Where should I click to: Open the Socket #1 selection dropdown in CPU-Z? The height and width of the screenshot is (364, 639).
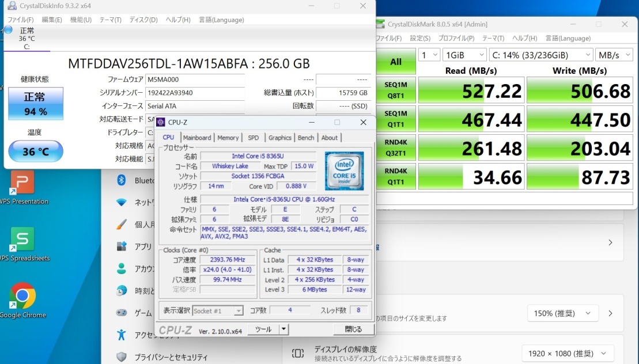(218, 310)
